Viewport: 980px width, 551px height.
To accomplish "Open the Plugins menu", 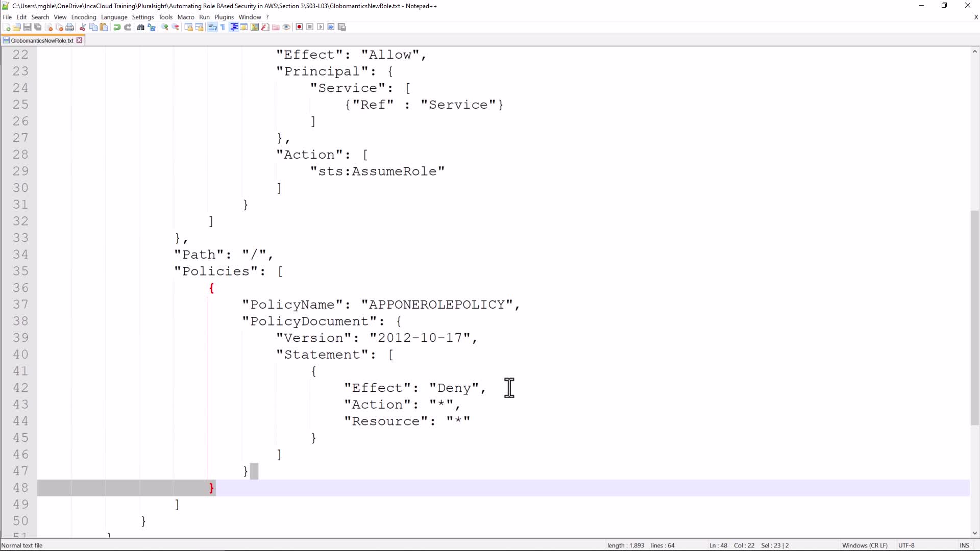I will (x=224, y=17).
